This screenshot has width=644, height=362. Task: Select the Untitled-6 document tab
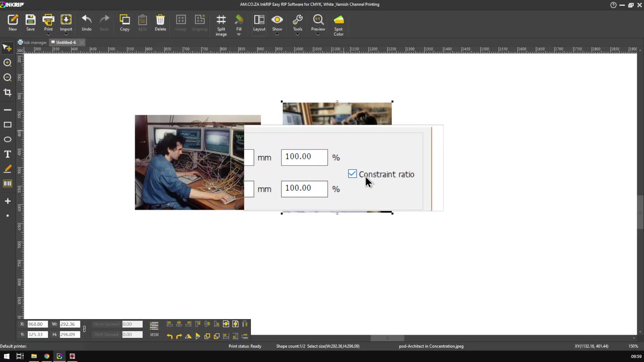66,42
